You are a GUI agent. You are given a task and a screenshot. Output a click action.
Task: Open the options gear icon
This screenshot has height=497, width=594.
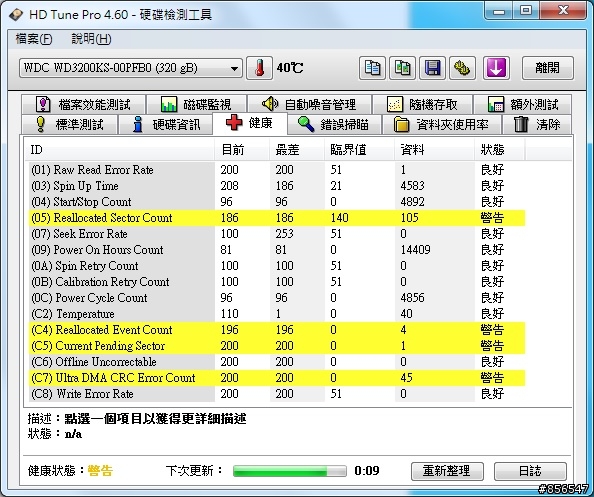pos(462,68)
